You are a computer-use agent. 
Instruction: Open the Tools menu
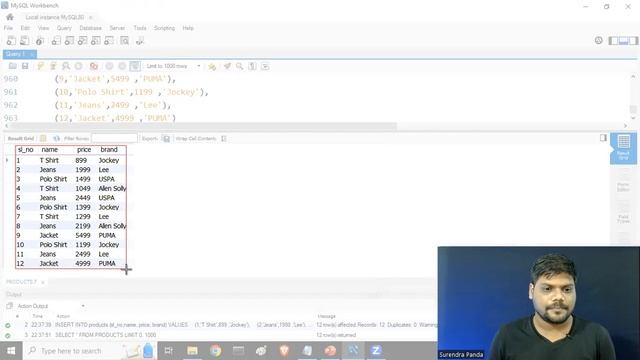[140, 28]
